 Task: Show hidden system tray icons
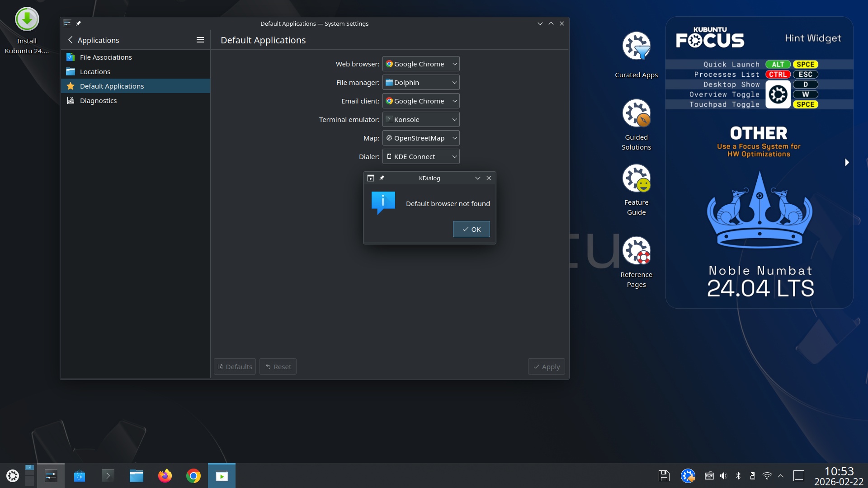point(781,476)
